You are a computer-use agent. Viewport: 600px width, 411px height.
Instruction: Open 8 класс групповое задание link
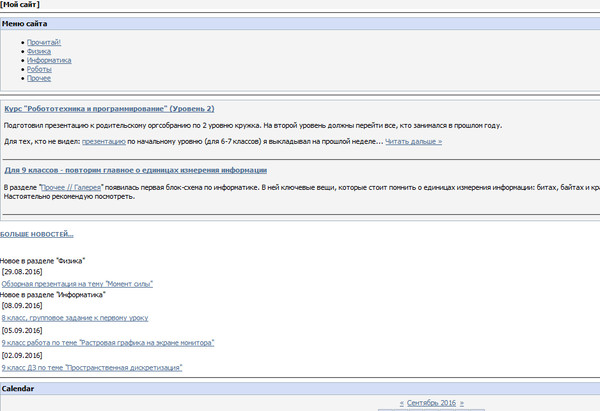[x=75, y=318]
